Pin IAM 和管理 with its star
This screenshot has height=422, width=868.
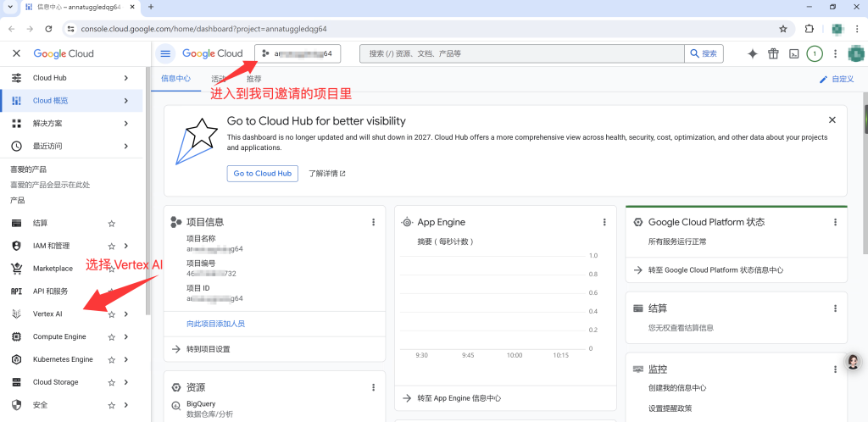point(111,246)
